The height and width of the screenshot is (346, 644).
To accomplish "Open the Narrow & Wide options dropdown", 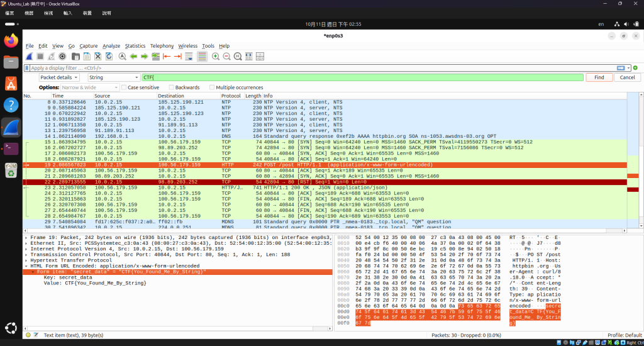I will coord(90,87).
